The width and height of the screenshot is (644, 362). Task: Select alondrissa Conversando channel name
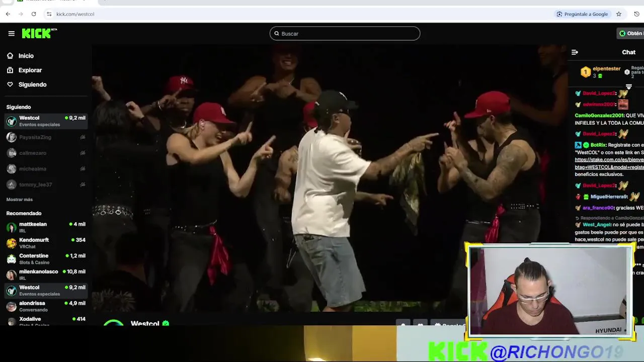[32, 303]
